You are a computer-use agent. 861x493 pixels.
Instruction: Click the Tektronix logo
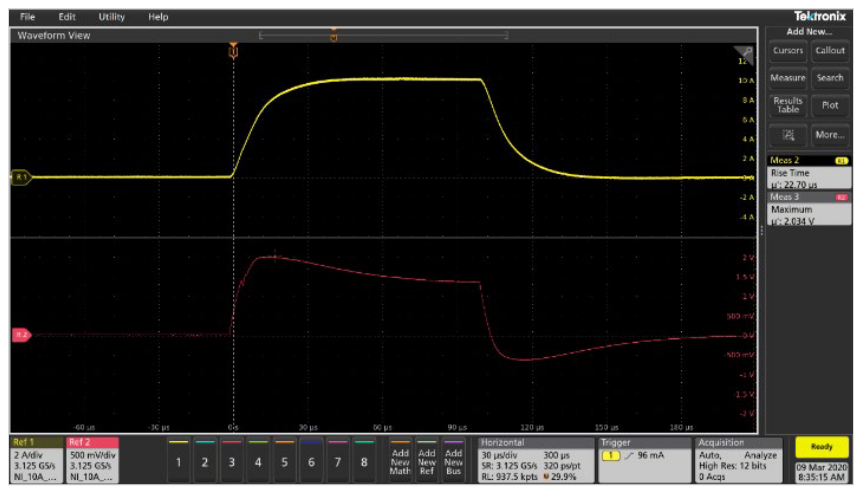click(820, 16)
